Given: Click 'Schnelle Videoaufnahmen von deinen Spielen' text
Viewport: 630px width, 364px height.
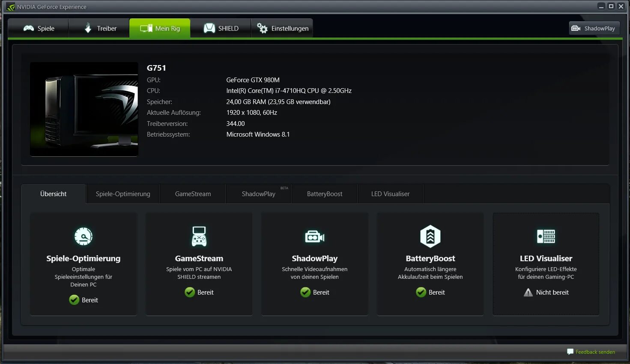Looking at the screenshot, I should (x=315, y=273).
